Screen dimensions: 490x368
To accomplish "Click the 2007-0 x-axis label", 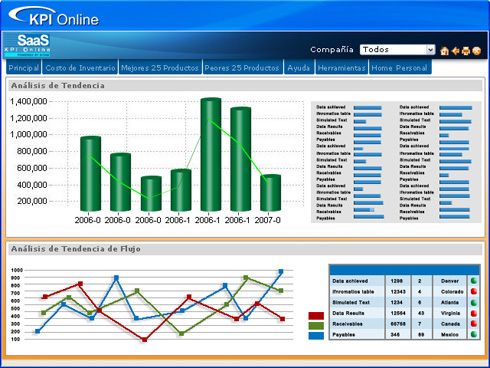I will pyautogui.click(x=268, y=220).
